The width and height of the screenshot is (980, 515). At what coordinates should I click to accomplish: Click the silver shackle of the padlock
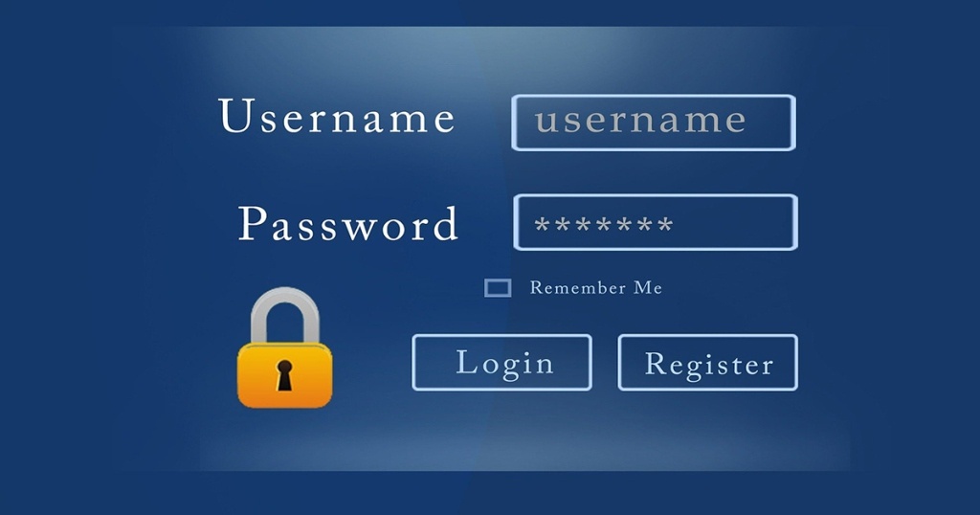285,315
